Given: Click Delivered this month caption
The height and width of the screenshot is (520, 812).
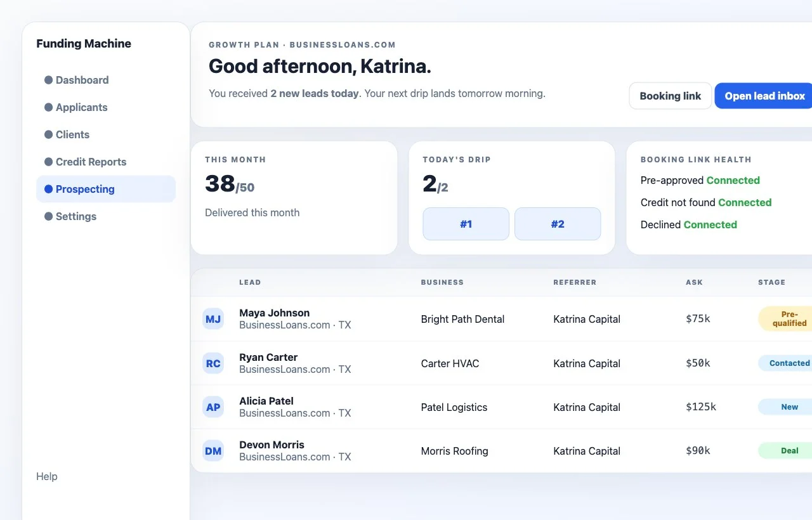Looking at the screenshot, I should coord(252,212).
